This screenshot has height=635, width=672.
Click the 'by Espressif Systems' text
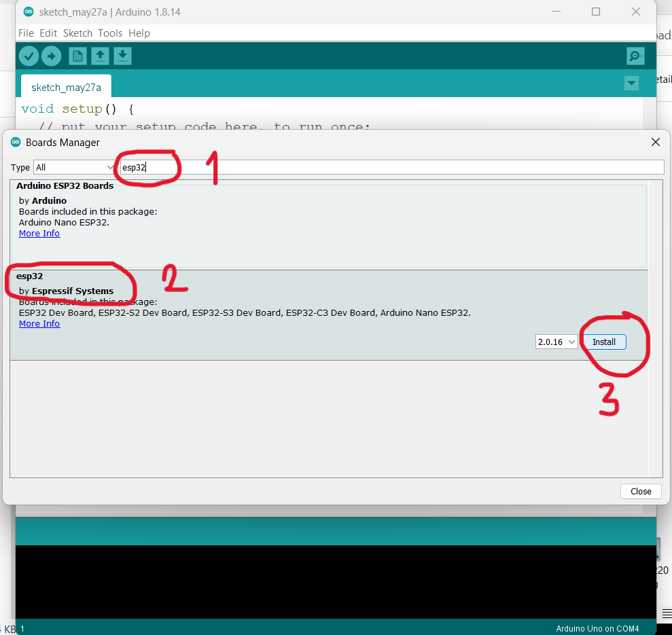click(66, 291)
